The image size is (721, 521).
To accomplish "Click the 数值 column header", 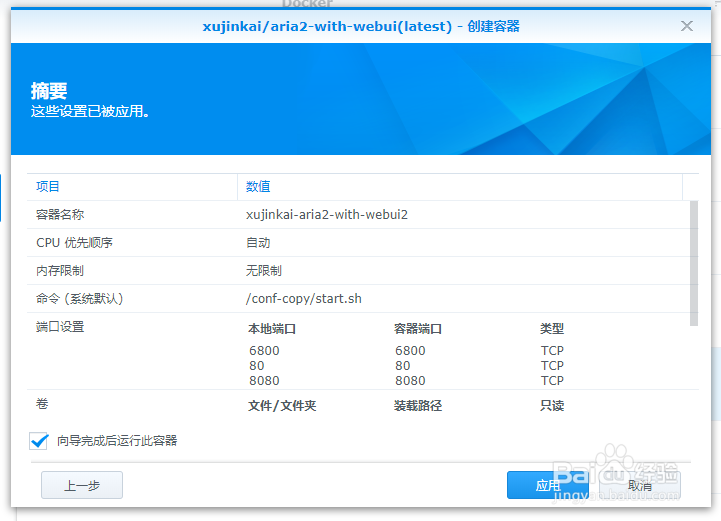I will click(460, 187).
